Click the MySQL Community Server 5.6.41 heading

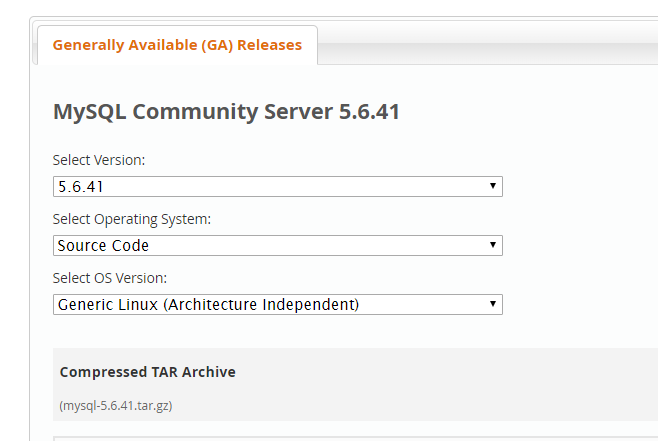[x=226, y=112]
